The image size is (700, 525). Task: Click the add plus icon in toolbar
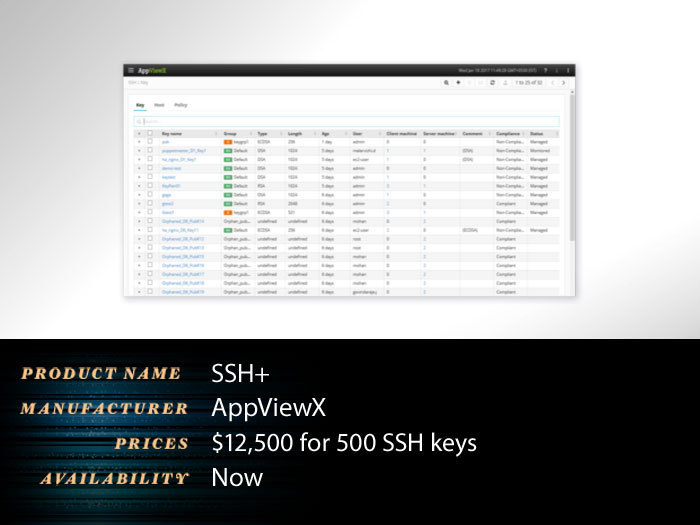point(458,83)
